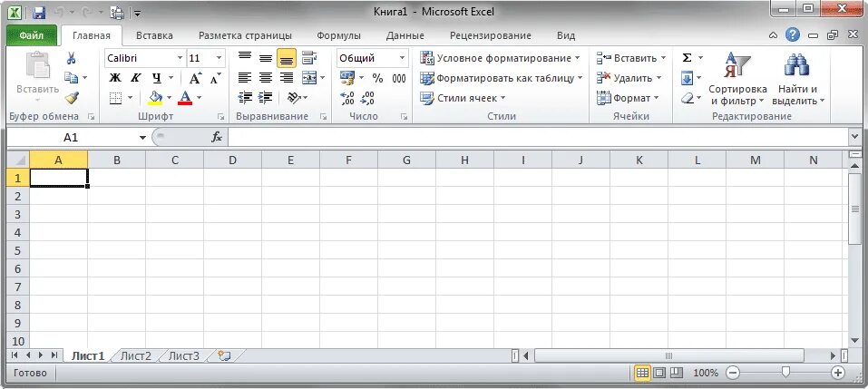This screenshot has width=868, height=389.
Task: Click in the formula bar input field
Action: [x=537, y=137]
